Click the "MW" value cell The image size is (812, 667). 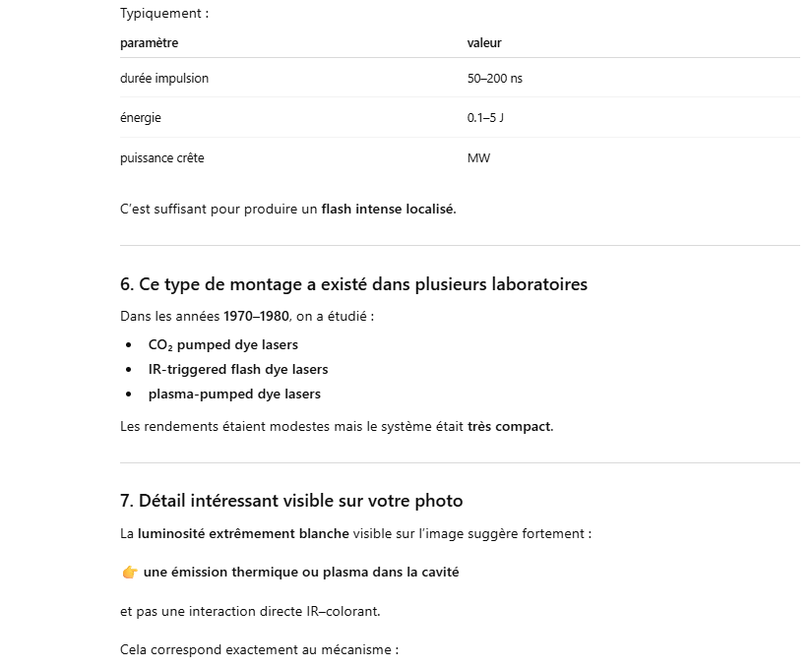tap(478, 158)
